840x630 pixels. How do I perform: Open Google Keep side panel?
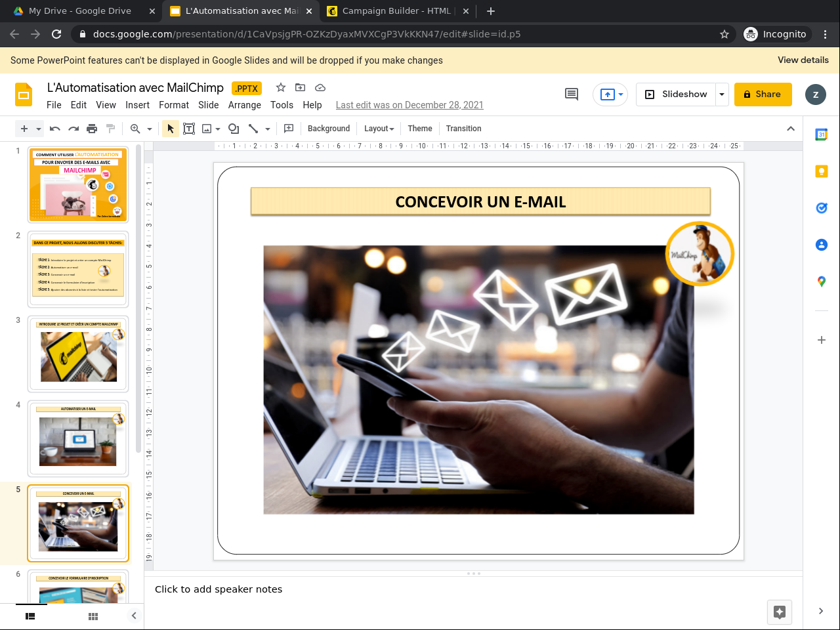pos(822,171)
